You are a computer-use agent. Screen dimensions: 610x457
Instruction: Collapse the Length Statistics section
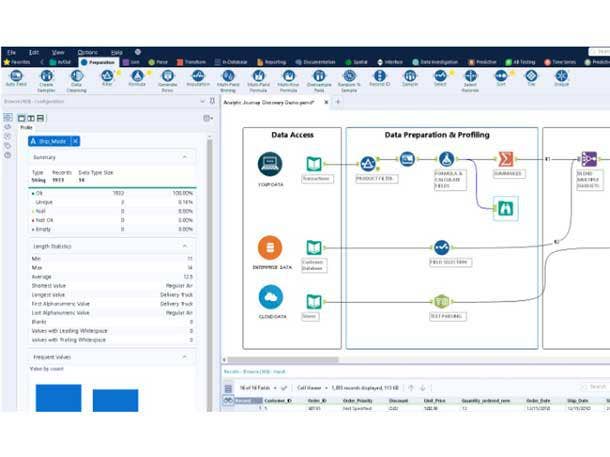(185, 246)
